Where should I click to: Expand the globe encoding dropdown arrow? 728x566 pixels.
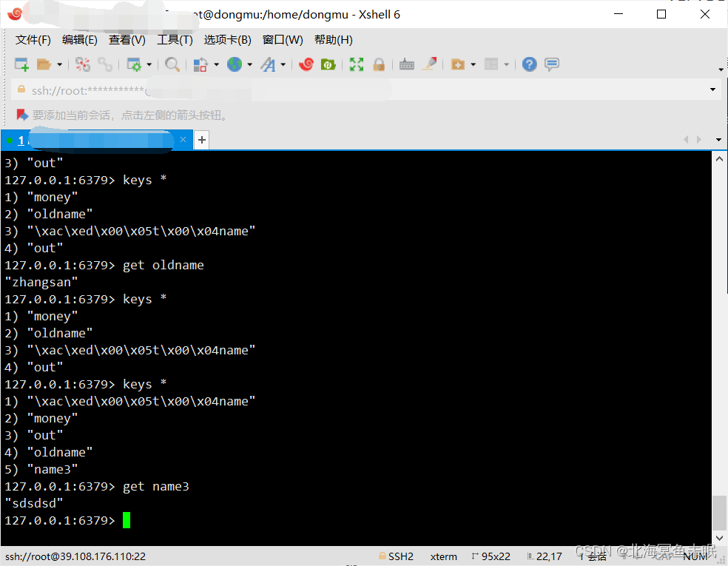[x=250, y=64]
